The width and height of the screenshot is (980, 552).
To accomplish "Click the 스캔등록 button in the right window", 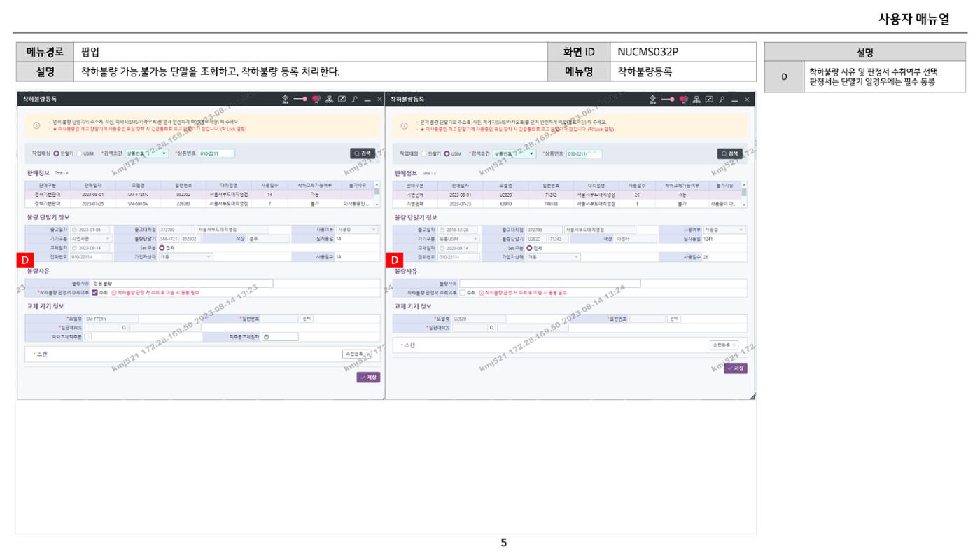I will [724, 345].
